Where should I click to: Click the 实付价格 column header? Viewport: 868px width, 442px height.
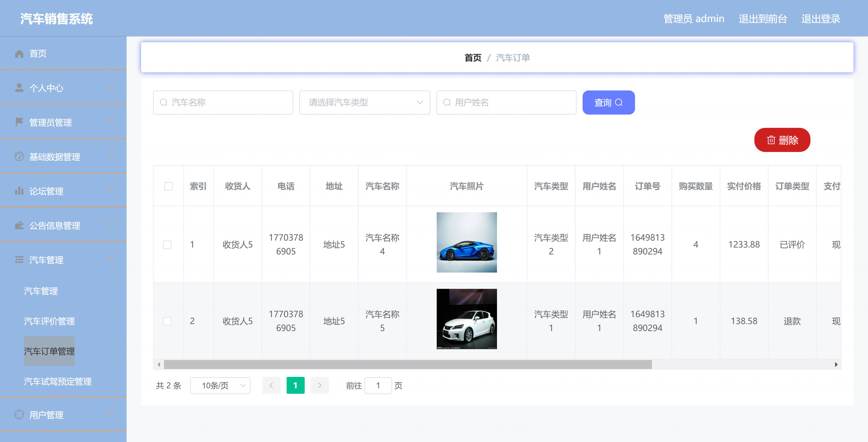pyautogui.click(x=744, y=186)
